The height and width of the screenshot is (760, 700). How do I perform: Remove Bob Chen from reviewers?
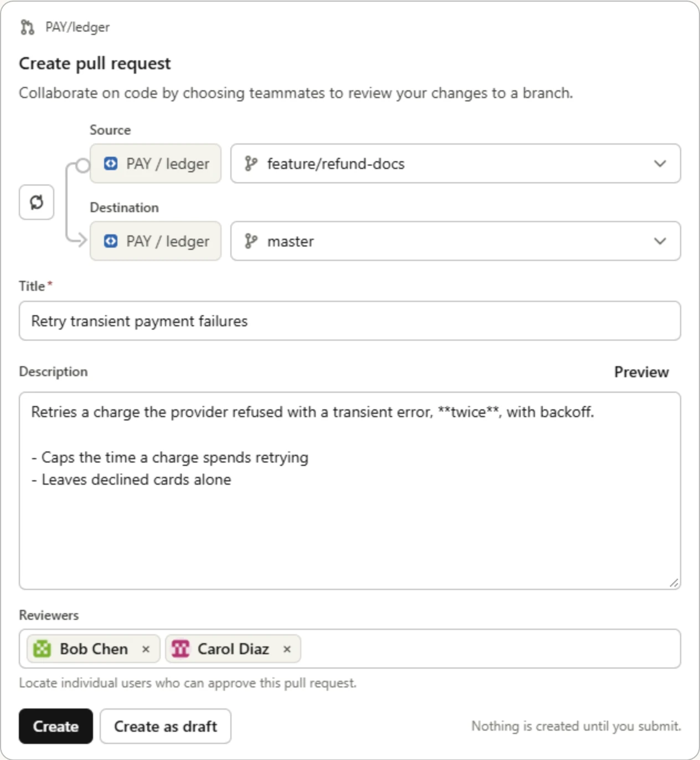click(146, 649)
